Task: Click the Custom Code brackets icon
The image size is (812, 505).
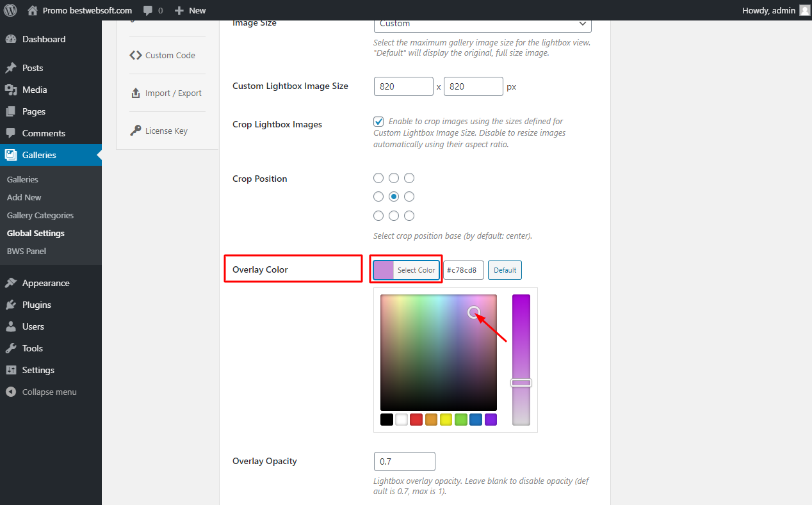Action: 135,55
